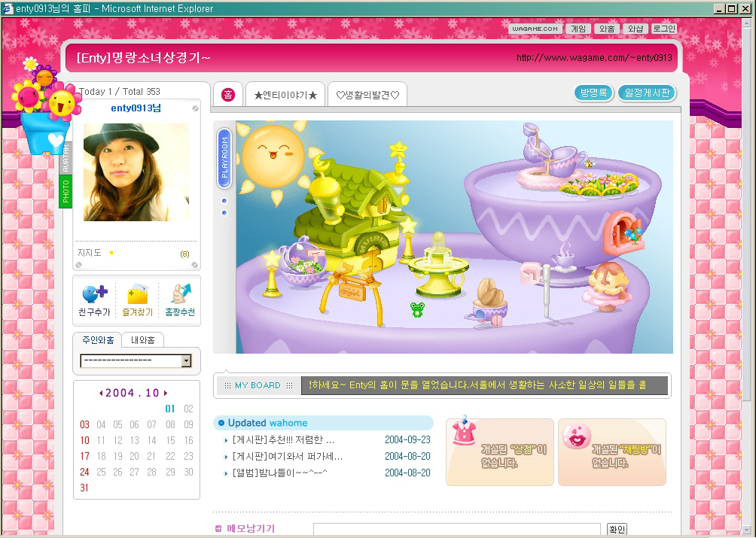
Task: Click the 친구추가 add friend icon
Action: pos(94,294)
